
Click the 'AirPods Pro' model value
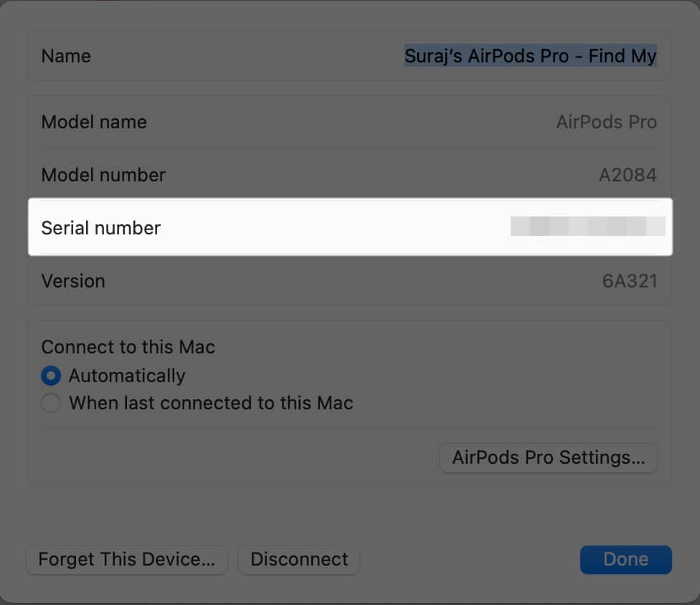tap(606, 122)
